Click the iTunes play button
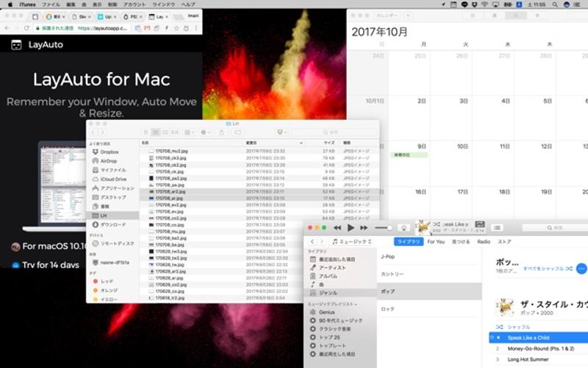The width and height of the screenshot is (588, 368). coord(351,228)
